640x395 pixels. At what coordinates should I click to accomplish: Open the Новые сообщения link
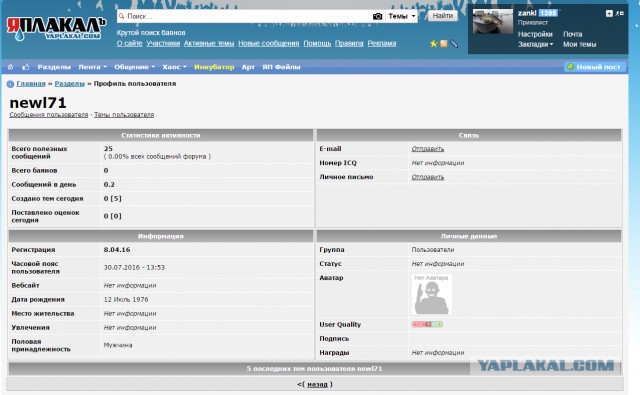(269, 43)
